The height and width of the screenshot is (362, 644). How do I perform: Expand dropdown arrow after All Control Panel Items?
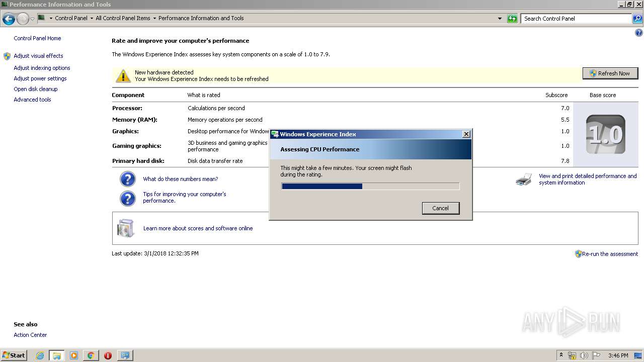coord(154,19)
